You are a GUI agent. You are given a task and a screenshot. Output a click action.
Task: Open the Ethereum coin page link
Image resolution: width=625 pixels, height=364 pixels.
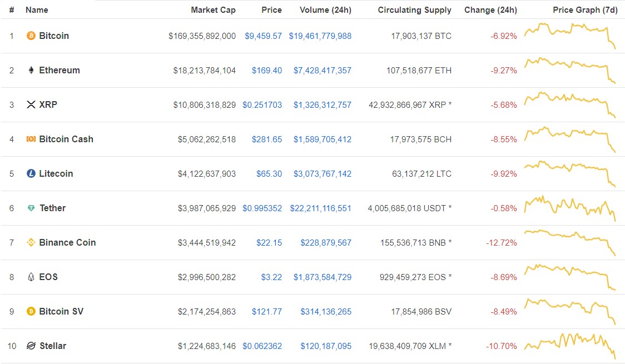click(x=59, y=71)
